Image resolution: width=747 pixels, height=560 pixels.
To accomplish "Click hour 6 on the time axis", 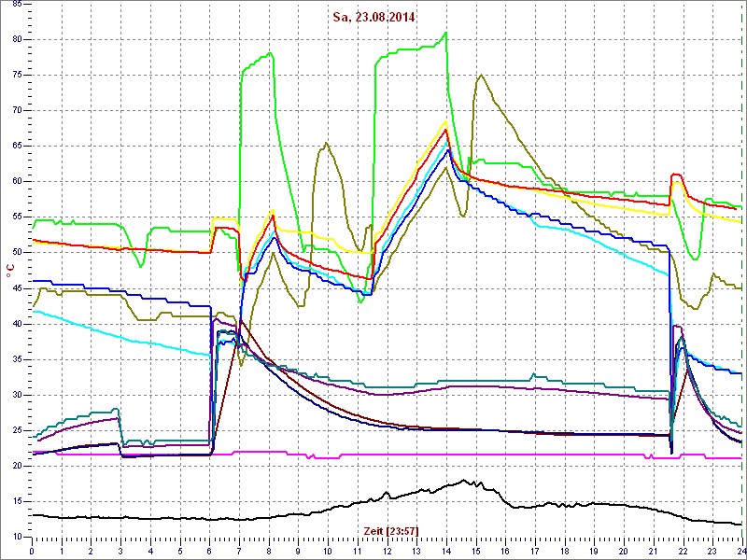I will tap(209, 551).
